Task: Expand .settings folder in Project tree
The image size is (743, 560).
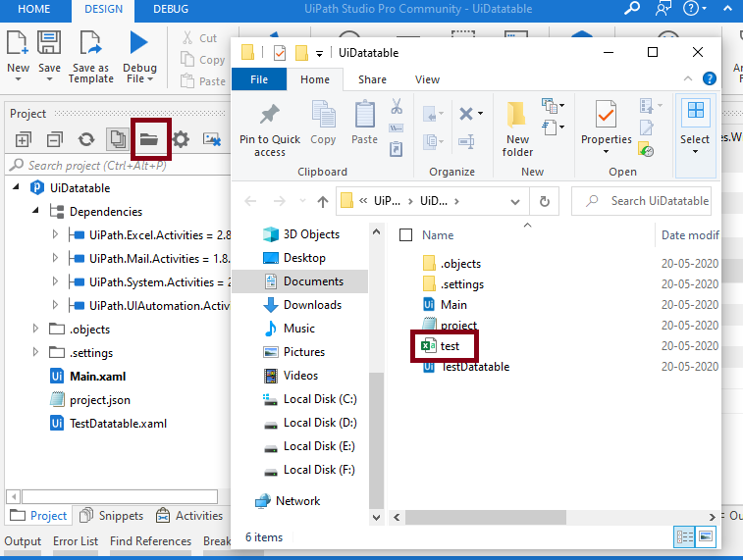Action: pos(35,352)
